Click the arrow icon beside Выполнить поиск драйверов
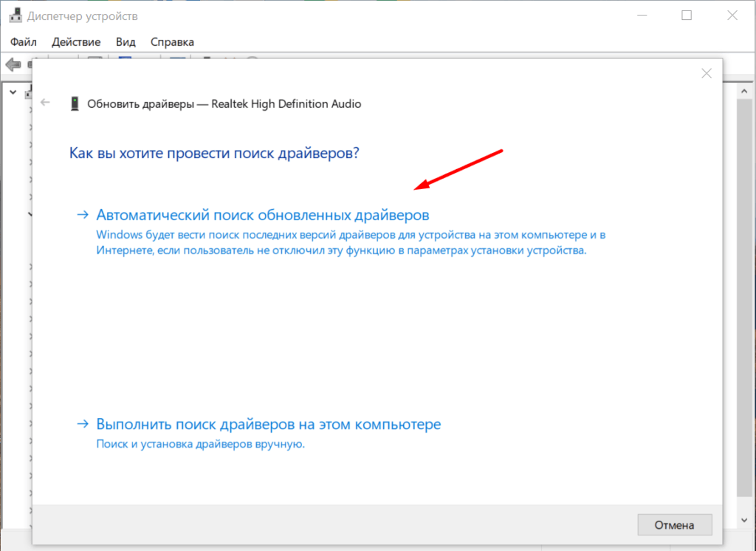The image size is (756, 551). pyautogui.click(x=83, y=425)
